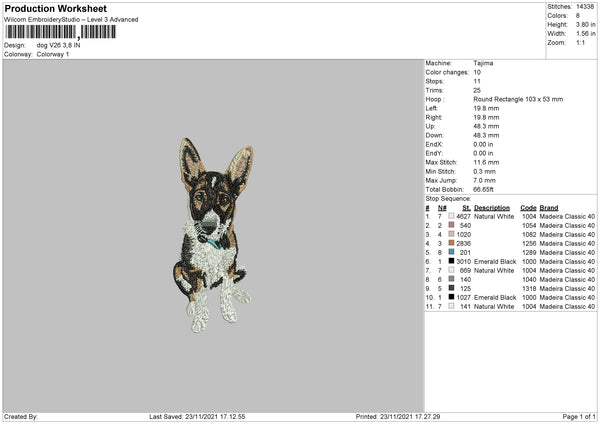Click the Max Jump value 7.0 mm
The width and height of the screenshot is (600, 424).
tap(484, 180)
